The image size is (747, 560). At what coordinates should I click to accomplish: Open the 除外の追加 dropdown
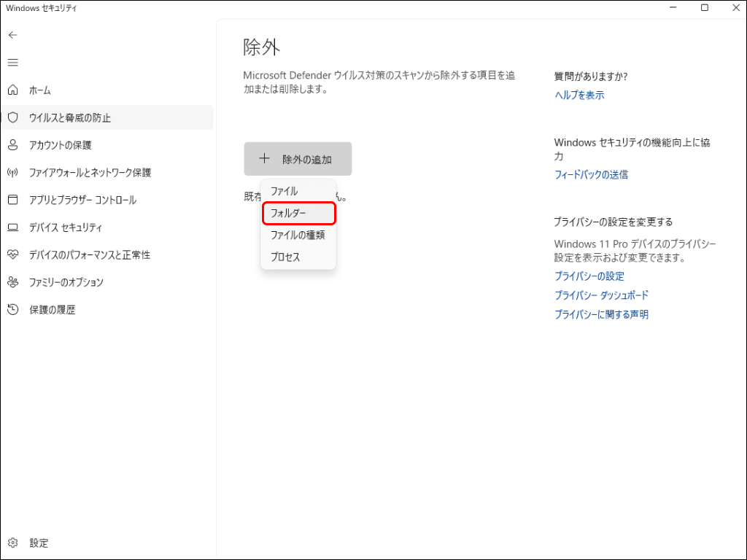click(298, 158)
